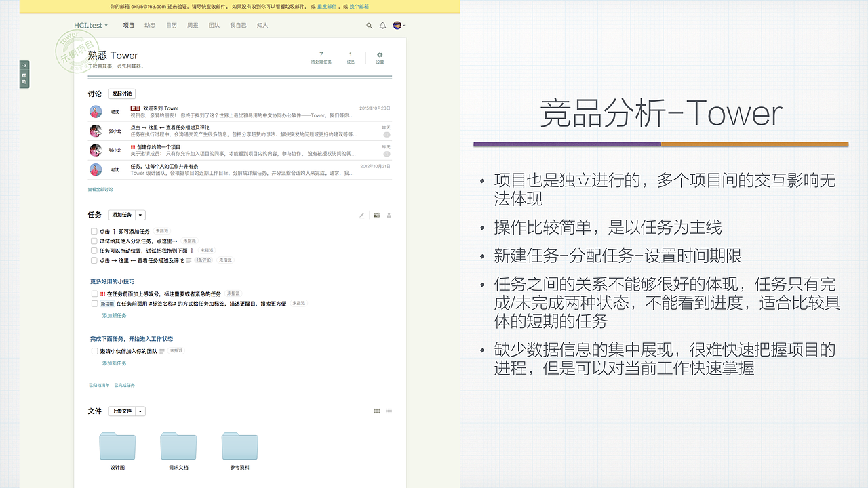Open discussion 任务，让每个人的工作井井有条
The width and height of the screenshot is (868, 488).
click(x=164, y=166)
